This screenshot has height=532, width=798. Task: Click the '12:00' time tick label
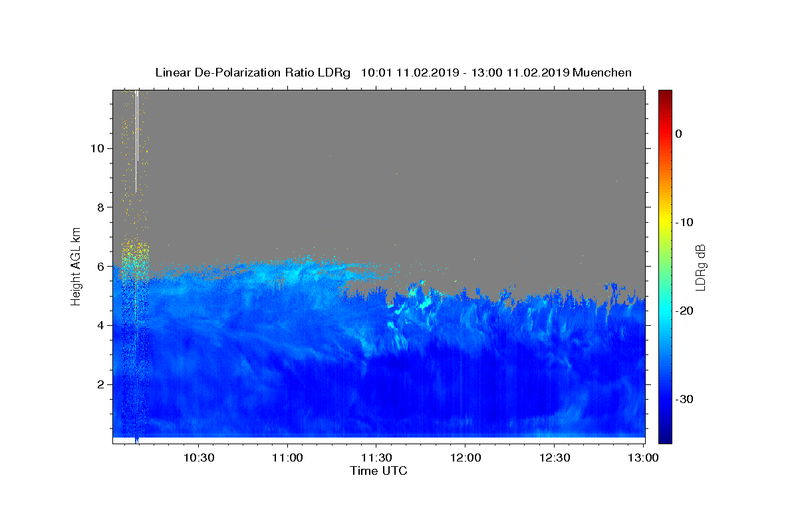tap(465, 458)
